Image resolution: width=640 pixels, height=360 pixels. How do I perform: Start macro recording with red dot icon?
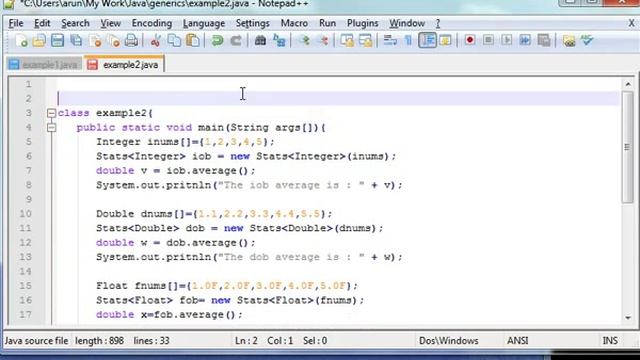(x=470, y=40)
